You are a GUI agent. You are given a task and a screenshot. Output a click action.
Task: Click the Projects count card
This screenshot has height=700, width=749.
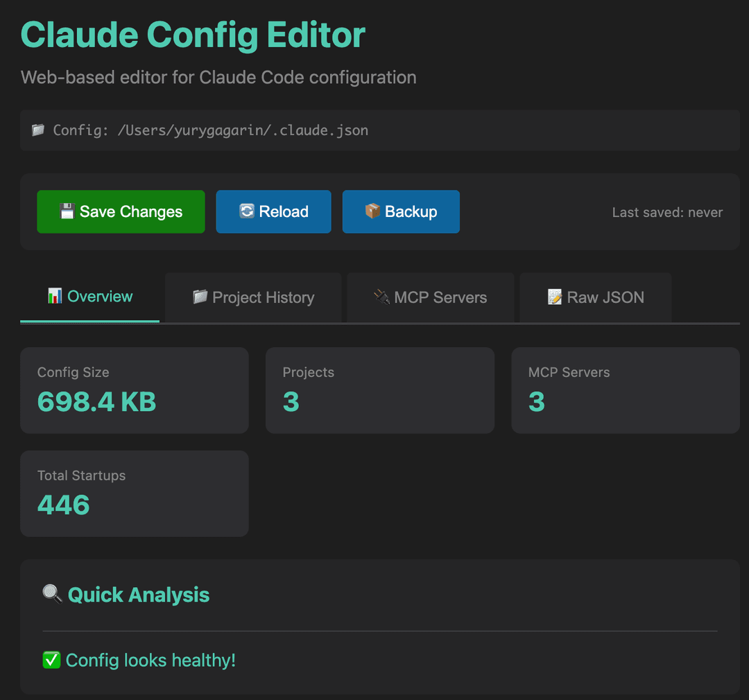click(x=380, y=390)
